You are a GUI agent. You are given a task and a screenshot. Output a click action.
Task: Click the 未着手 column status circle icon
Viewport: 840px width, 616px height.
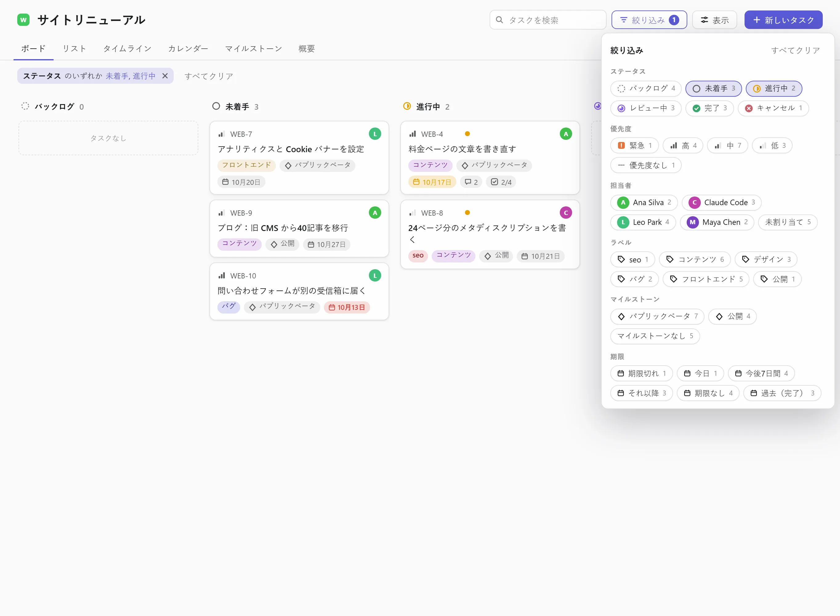point(216,106)
